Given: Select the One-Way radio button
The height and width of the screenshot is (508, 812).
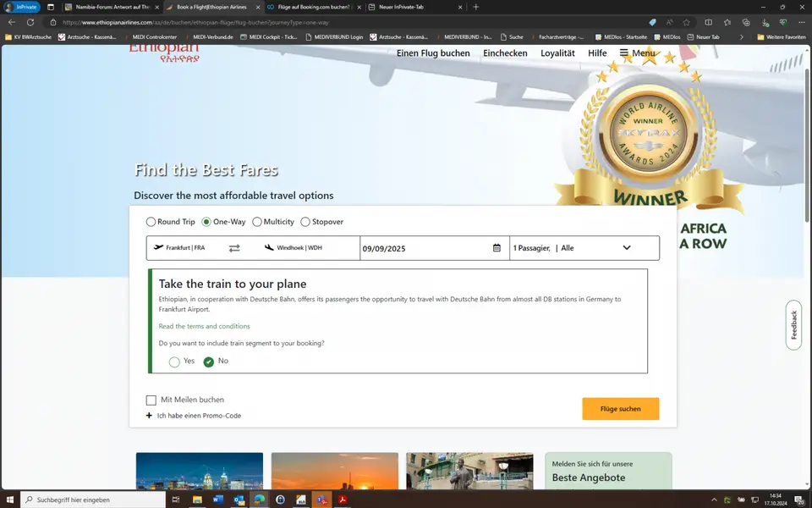Looking at the screenshot, I should click(206, 222).
